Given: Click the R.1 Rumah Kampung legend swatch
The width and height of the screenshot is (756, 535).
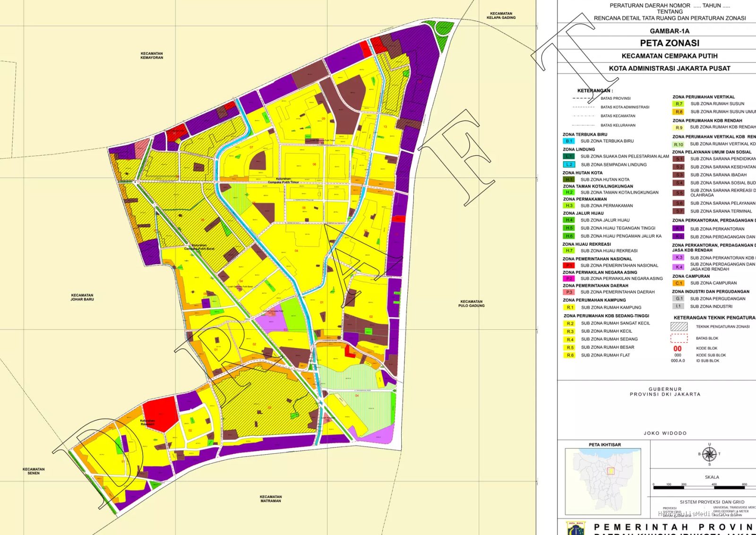Looking at the screenshot, I should tap(570, 307).
